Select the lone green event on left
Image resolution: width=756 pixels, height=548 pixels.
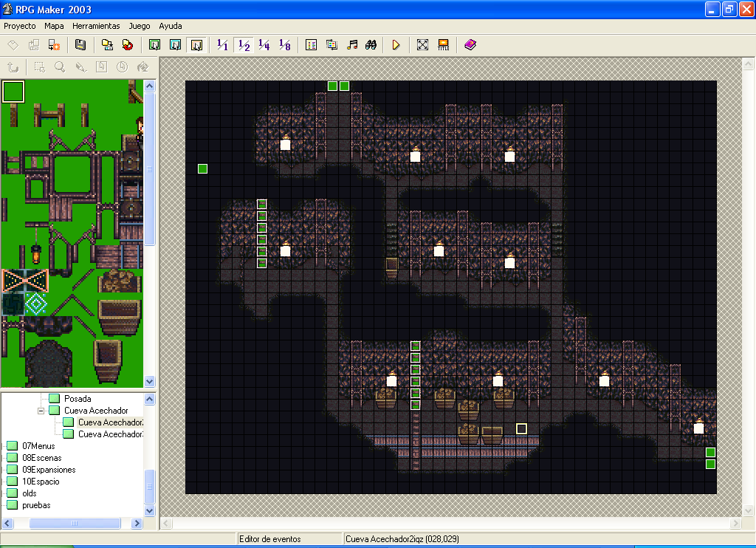[x=202, y=169]
